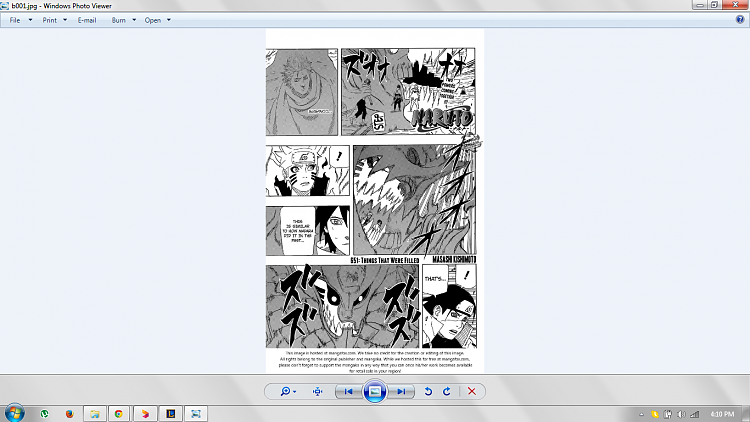This screenshot has height=422, width=750.
Task: Delete the current image with red X
Action: [x=472, y=391]
